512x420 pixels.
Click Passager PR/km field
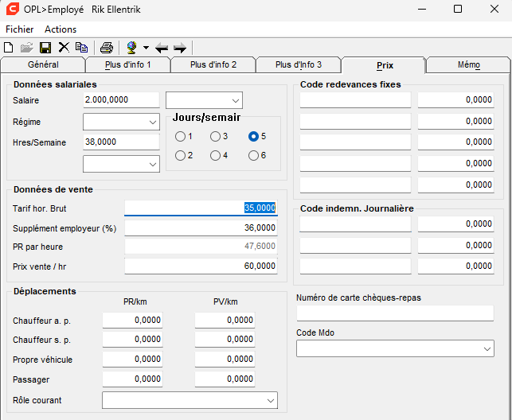pyautogui.click(x=132, y=379)
